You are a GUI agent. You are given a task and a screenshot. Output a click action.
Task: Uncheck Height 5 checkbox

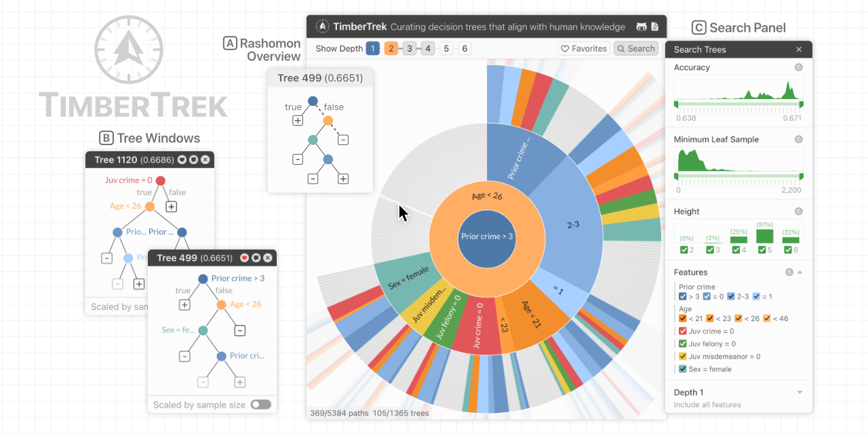[x=761, y=250]
